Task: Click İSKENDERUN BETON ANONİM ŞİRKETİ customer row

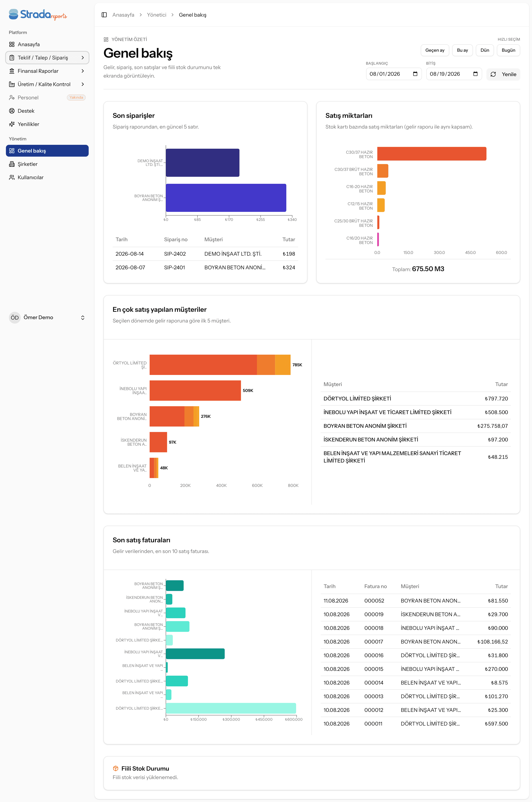Action: pyautogui.click(x=416, y=440)
